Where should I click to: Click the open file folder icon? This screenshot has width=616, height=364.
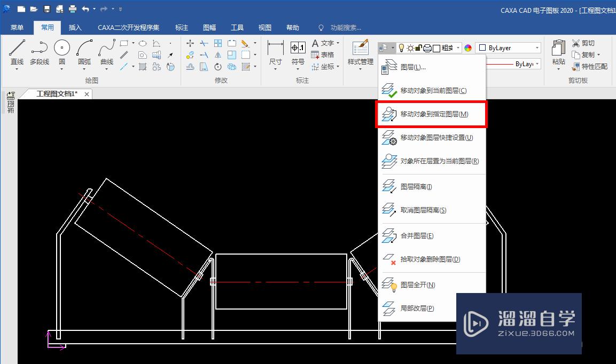(34, 9)
